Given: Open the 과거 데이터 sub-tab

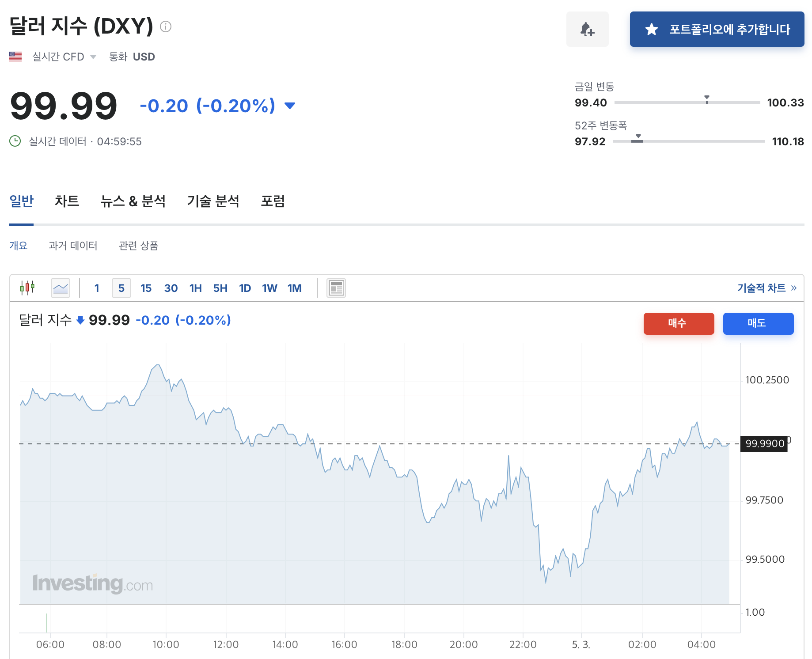Looking at the screenshot, I should click(73, 246).
